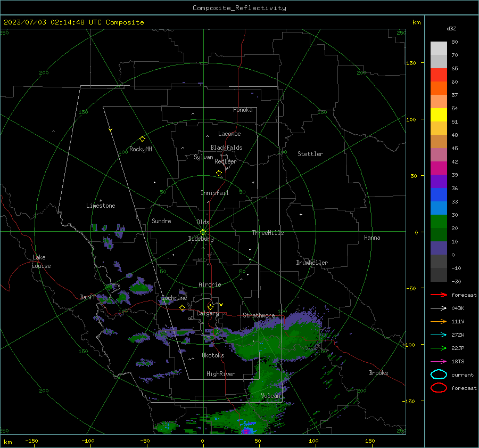Click the yellow diamond marker near RedDeer
Screen dimensions: 479x448
pos(219,173)
